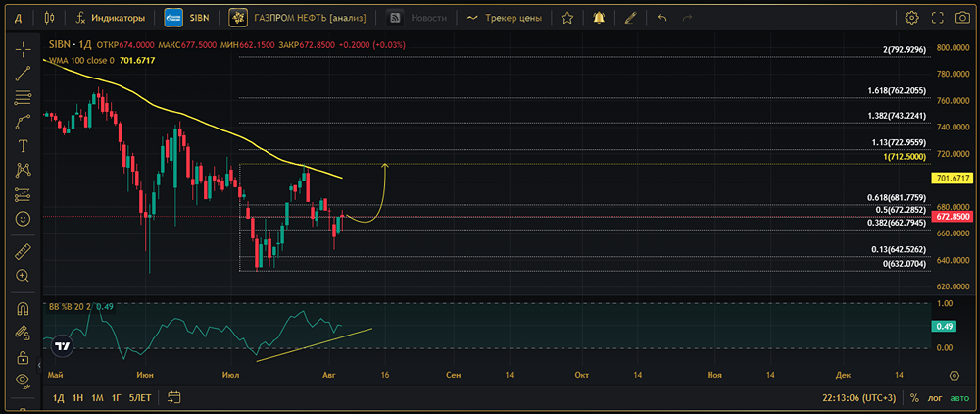The image size is (980, 414).
Task: Create an alert with the bell icon
Action: (599, 18)
